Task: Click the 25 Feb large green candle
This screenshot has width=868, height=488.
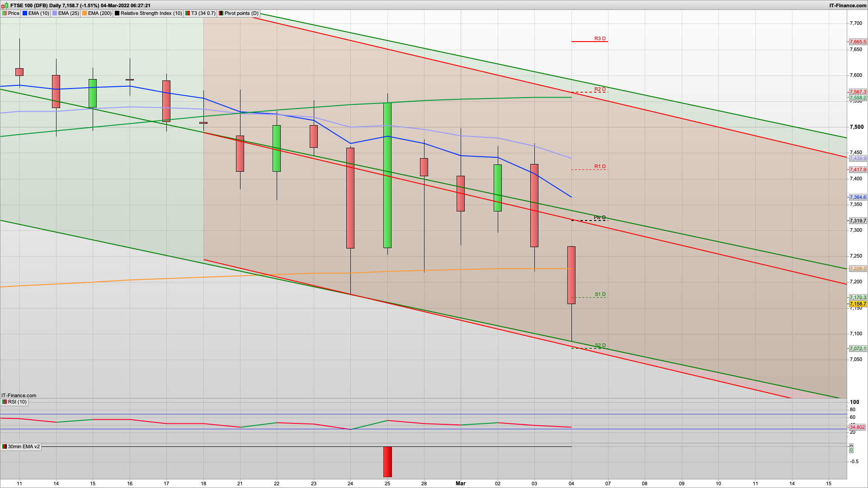Action: (x=387, y=175)
